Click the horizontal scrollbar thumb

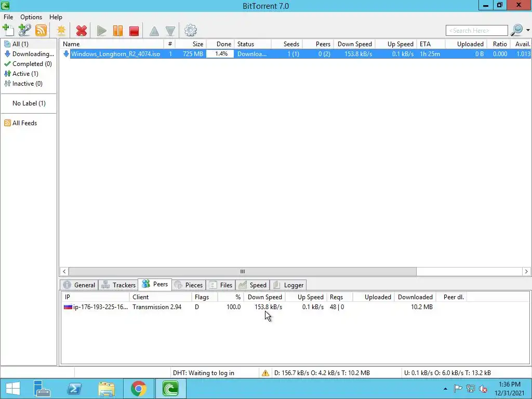[x=242, y=271]
